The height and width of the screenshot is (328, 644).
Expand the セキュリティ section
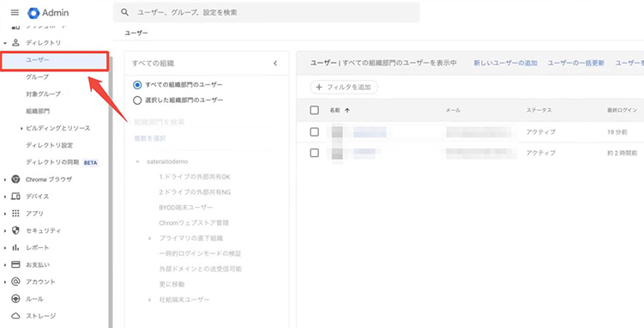tap(5, 231)
